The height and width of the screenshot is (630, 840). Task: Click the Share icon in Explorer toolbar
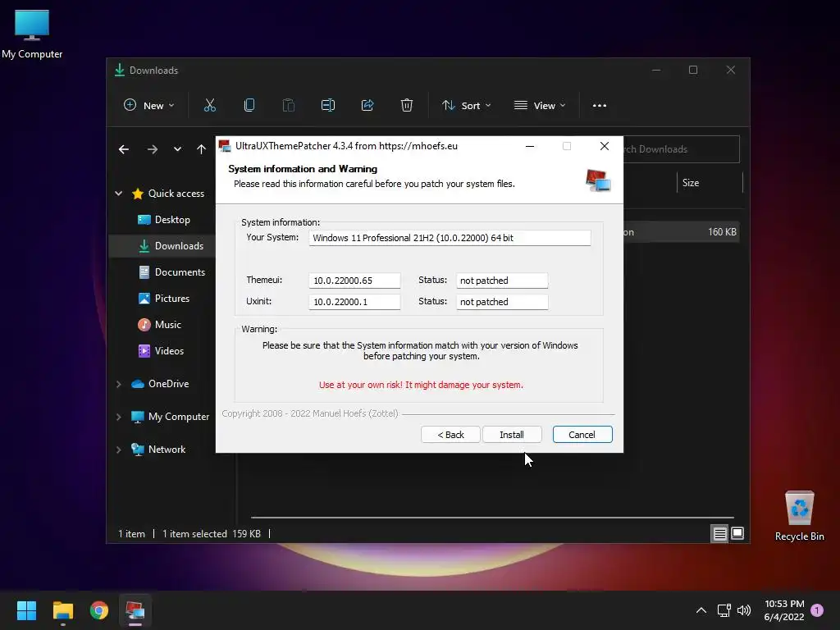point(367,106)
